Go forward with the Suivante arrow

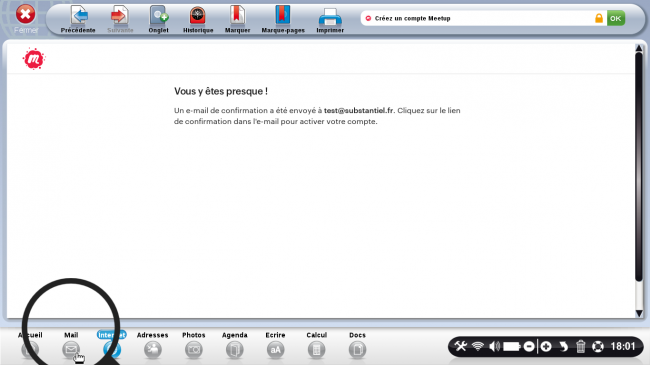(120, 19)
